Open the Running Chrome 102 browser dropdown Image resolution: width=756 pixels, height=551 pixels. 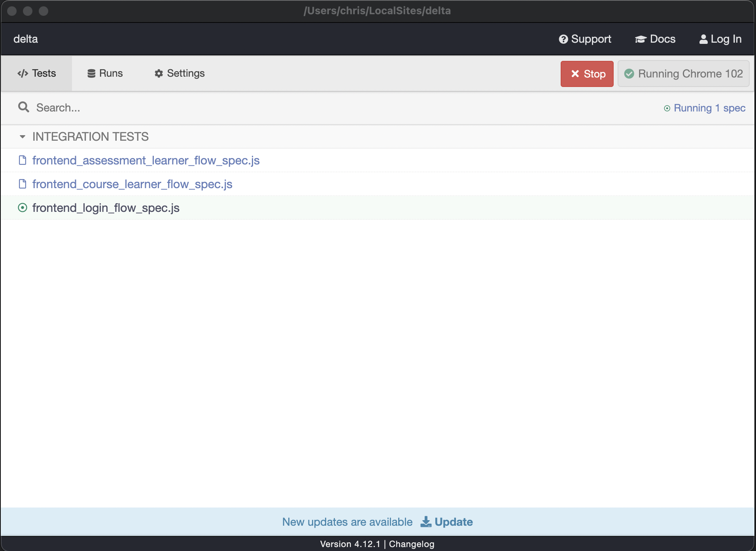point(683,74)
